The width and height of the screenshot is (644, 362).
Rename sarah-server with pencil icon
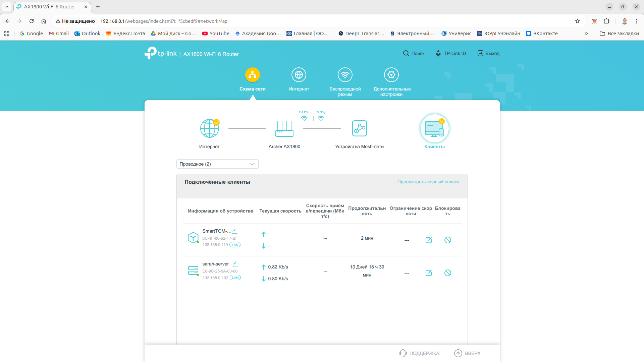pyautogui.click(x=235, y=264)
